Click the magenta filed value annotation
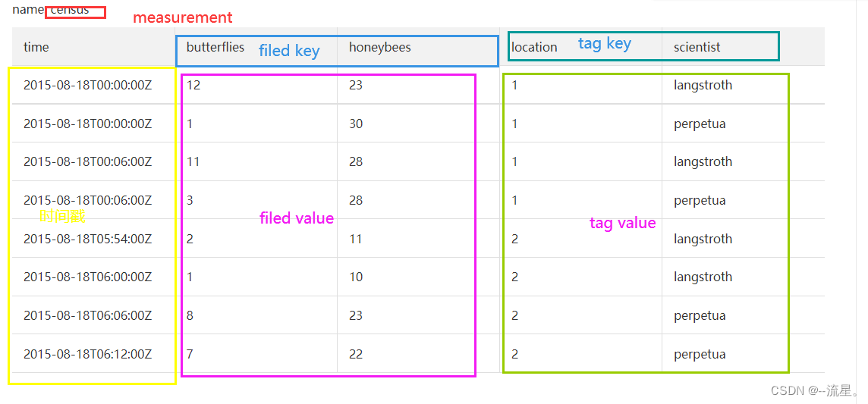This screenshot has width=868, height=404. click(x=297, y=218)
